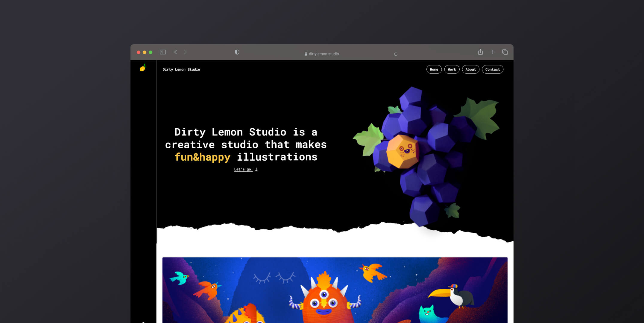Go back with the back arrow
This screenshot has height=323, width=644.
tap(176, 52)
